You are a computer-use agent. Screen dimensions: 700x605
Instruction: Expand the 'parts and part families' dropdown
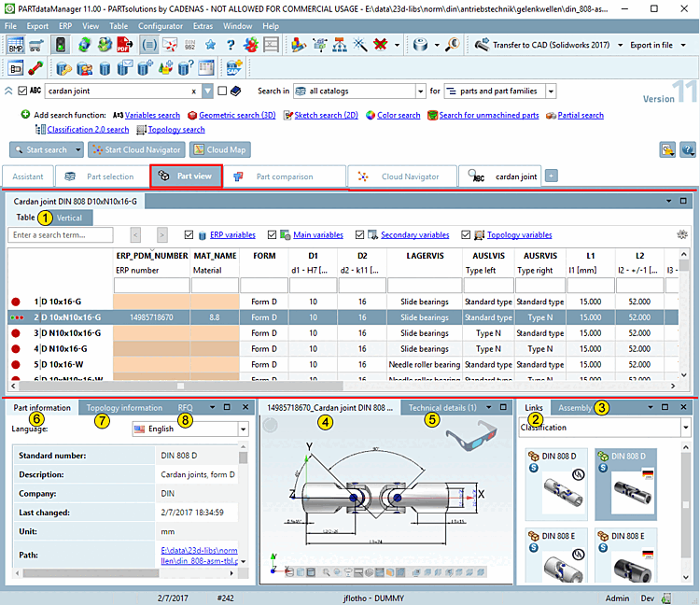551,91
